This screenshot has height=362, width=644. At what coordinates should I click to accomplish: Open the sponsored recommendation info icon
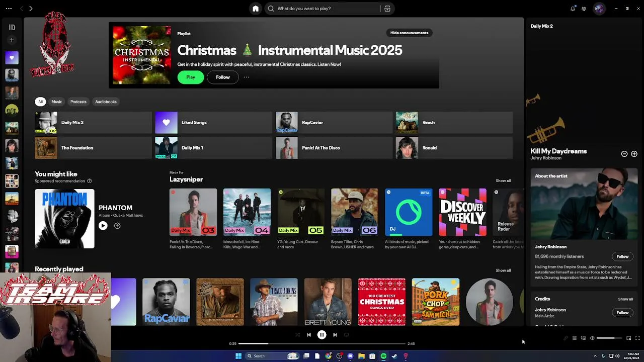click(x=90, y=181)
